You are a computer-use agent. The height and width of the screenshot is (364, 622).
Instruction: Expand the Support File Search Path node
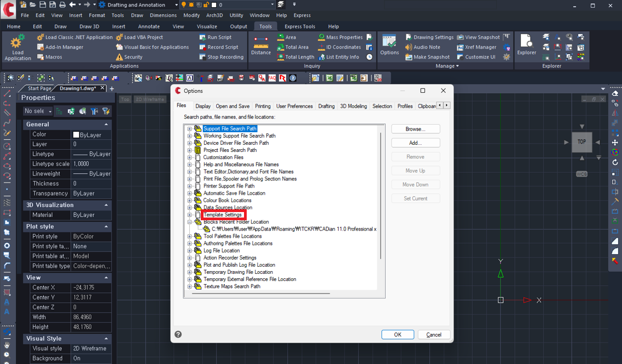point(189,129)
